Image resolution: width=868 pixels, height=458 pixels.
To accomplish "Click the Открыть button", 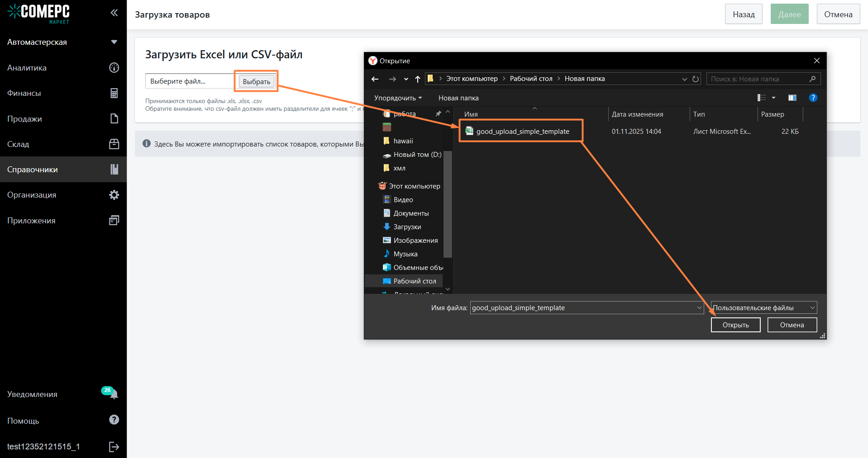I will (x=735, y=325).
